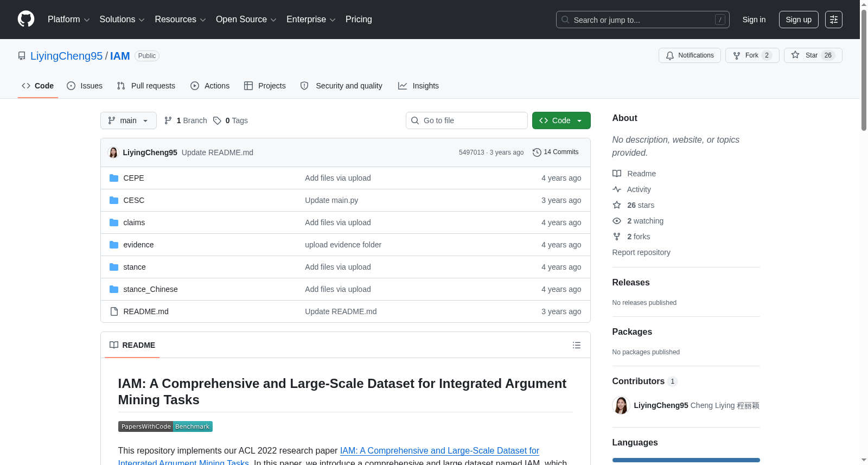Click the Go to file search icon

click(415, 120)
